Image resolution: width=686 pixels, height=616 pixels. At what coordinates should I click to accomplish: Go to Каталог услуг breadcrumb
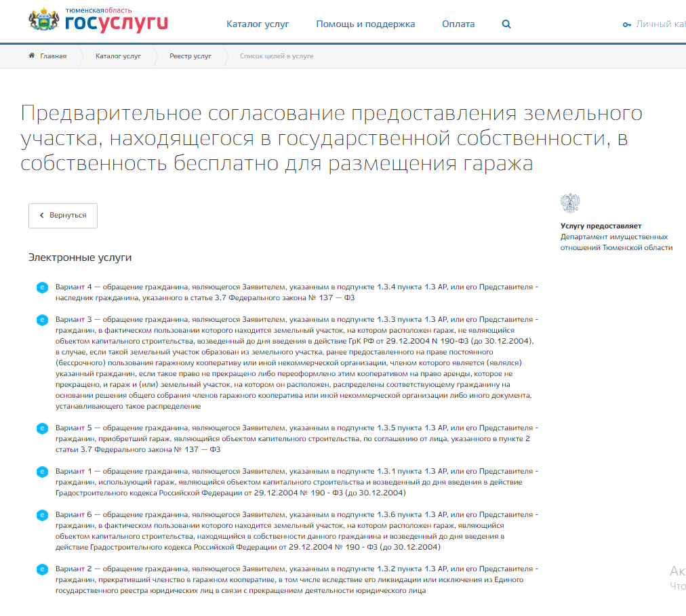[x=118, y=56]
